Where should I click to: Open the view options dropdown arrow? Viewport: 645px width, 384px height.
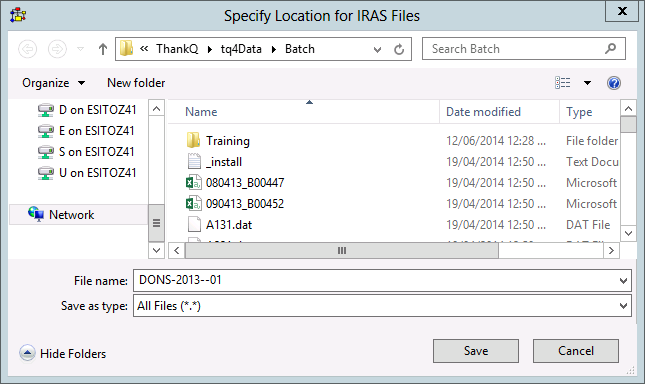(x=587, y=83)
